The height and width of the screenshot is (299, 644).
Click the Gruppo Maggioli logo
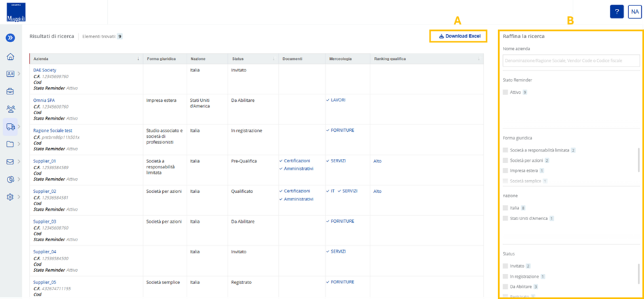[16, 12]
